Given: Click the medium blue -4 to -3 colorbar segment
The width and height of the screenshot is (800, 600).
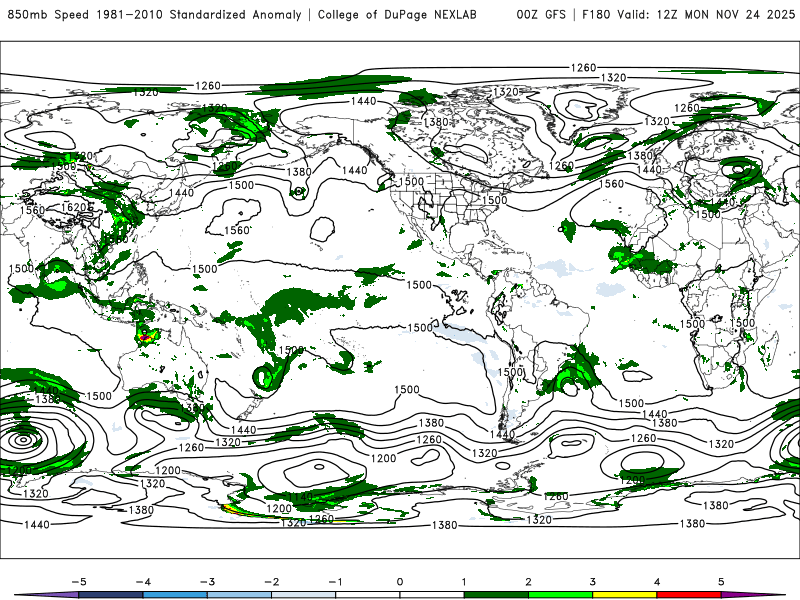Looking at the screenshot, I should point(175,595).
